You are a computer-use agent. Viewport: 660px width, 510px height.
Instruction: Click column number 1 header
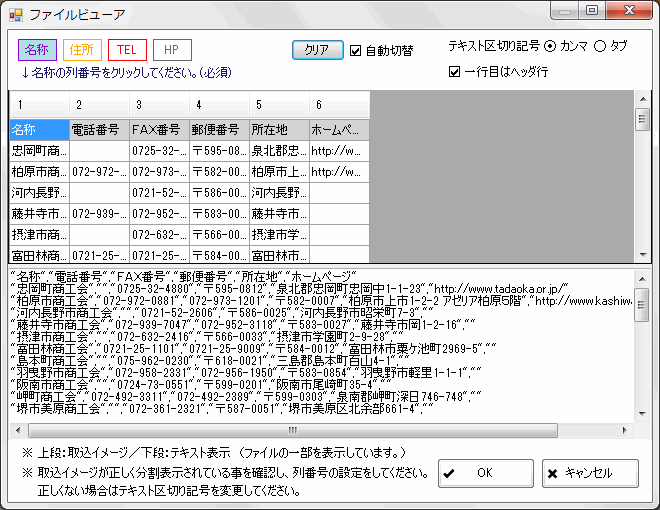tap(38, 105)
